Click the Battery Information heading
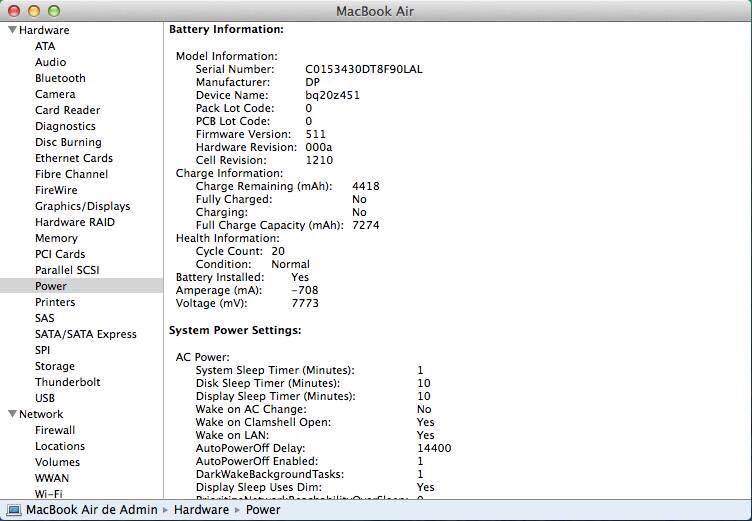Screen dimensions: 752x521 tap(226, 29)
